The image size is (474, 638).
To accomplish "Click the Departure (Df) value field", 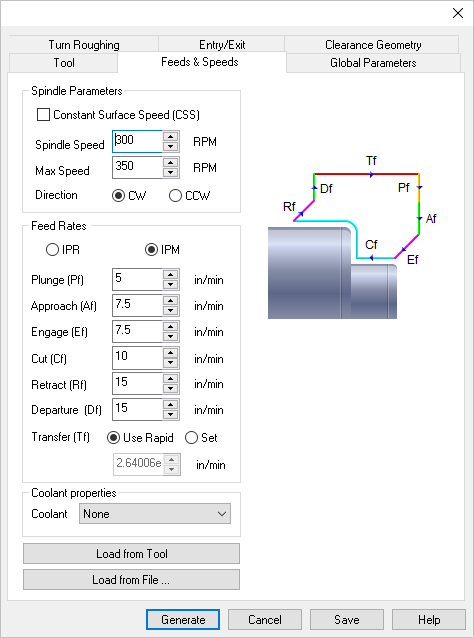I will (137, 409).
